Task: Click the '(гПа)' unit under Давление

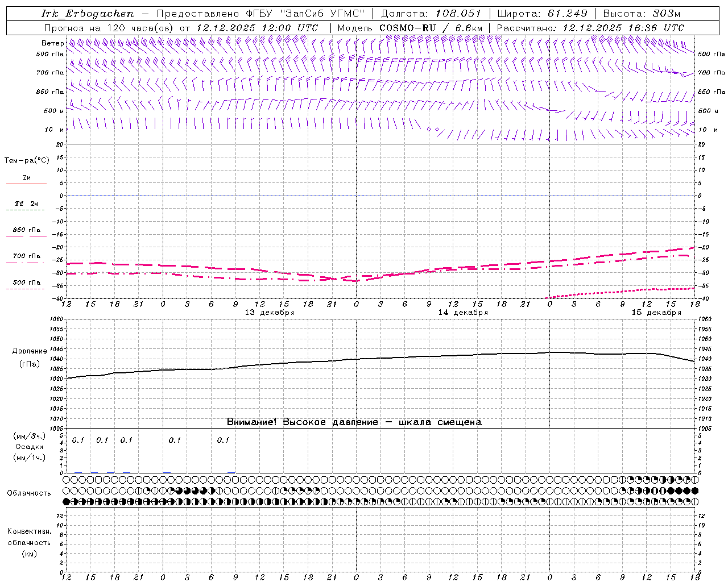Action: (x=30, y=364)
